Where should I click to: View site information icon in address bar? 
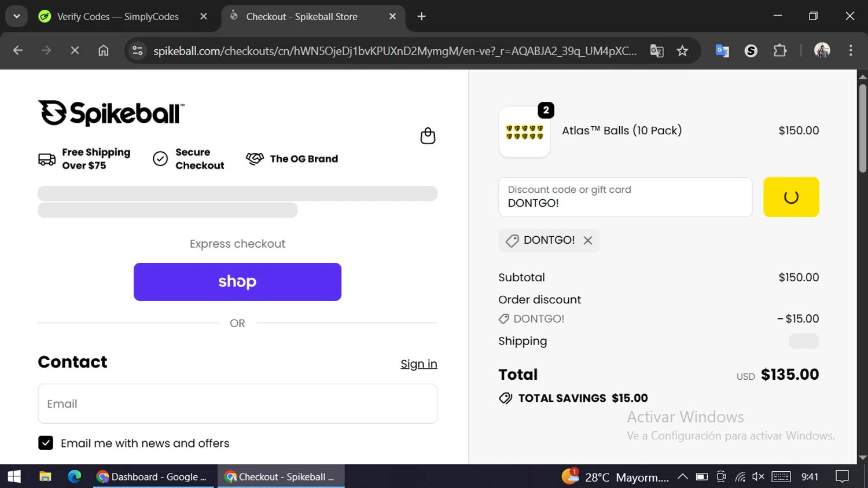[138, 50]
